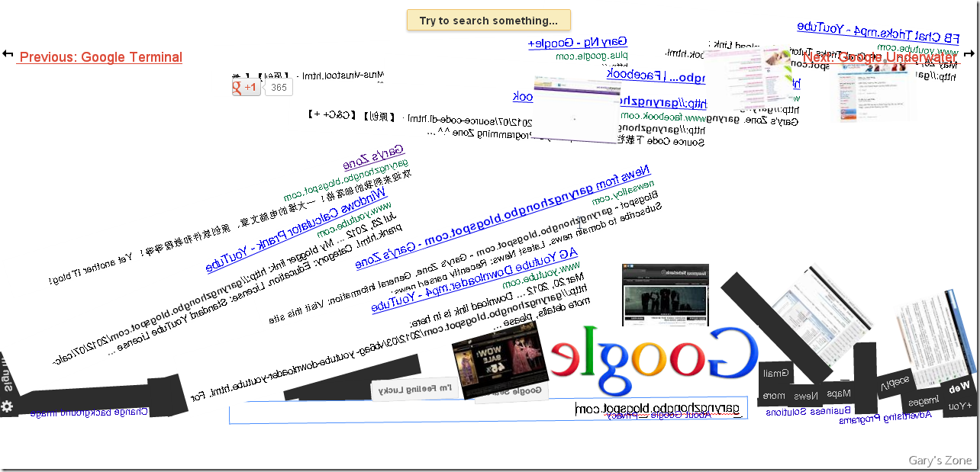This screenshot has width=980, height=472.
Task: Click the mirrored plus.google.com green URL
Action: pos(592,56)
